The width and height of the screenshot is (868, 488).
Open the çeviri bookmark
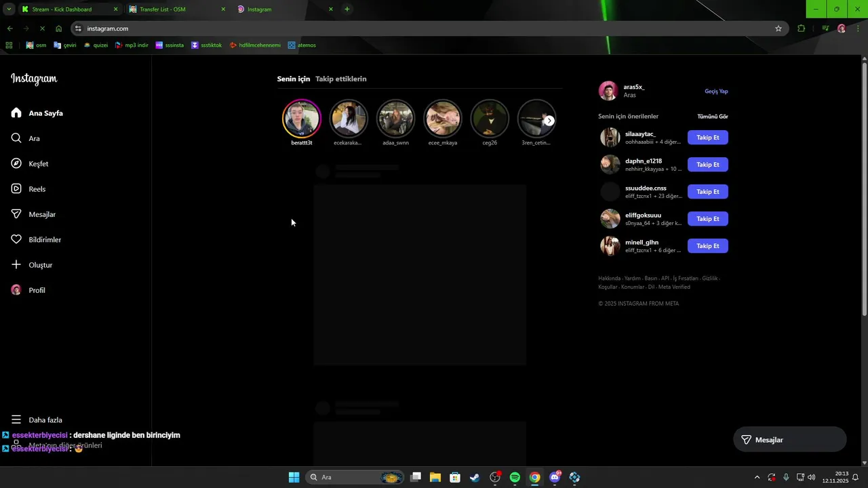coord(64,45)
